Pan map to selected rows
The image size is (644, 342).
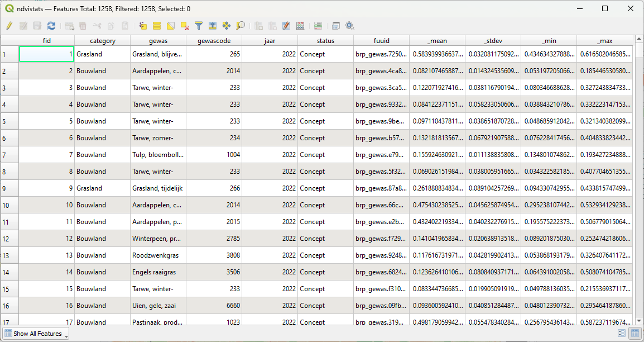point(227,26)
